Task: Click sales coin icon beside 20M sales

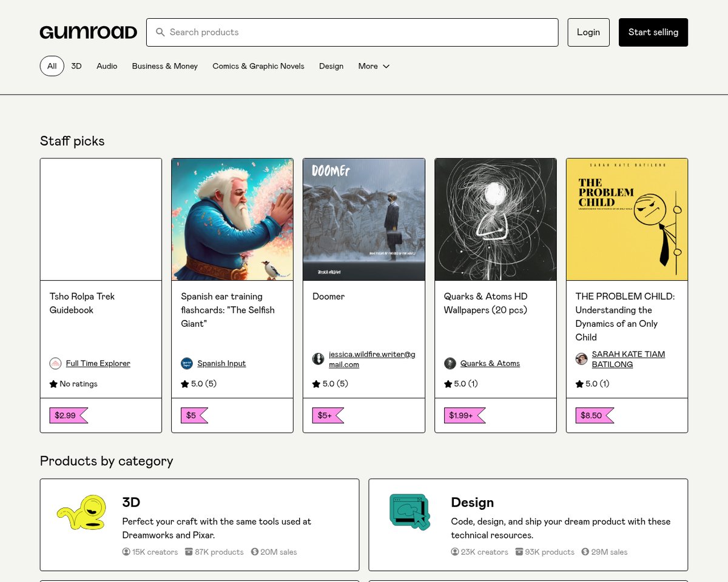Action: pos(255,552)
